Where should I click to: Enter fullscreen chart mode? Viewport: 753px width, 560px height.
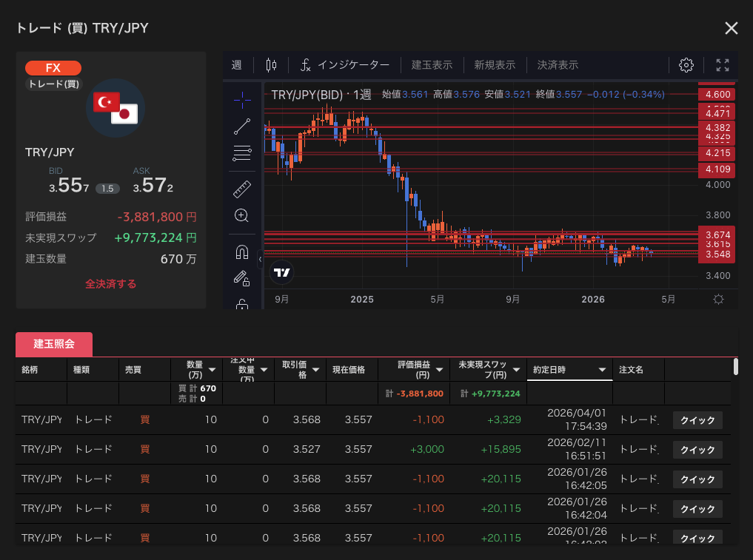723,65
